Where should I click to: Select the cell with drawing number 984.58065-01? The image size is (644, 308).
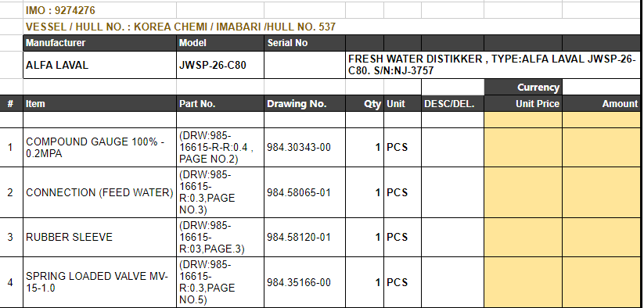(304, 192)
